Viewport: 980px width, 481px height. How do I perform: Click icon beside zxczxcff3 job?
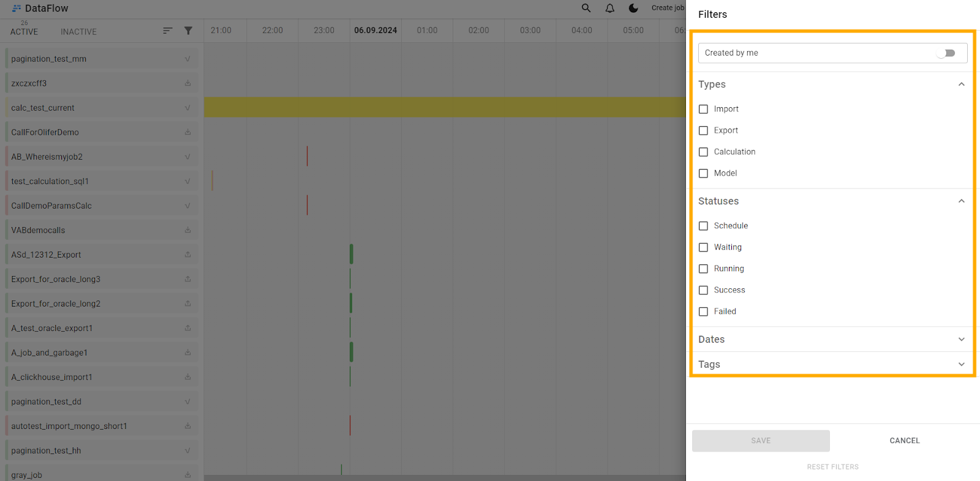[x=187, y=83]
